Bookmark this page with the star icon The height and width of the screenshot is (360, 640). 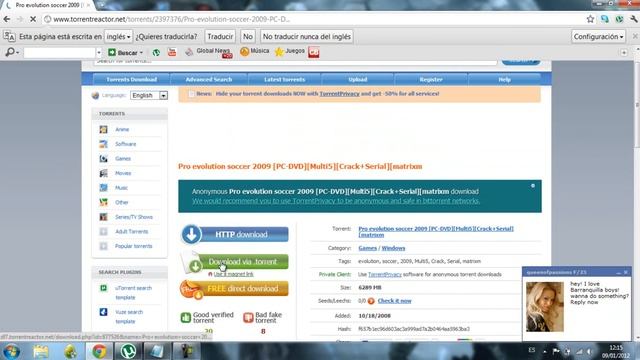tap(590, 19)
